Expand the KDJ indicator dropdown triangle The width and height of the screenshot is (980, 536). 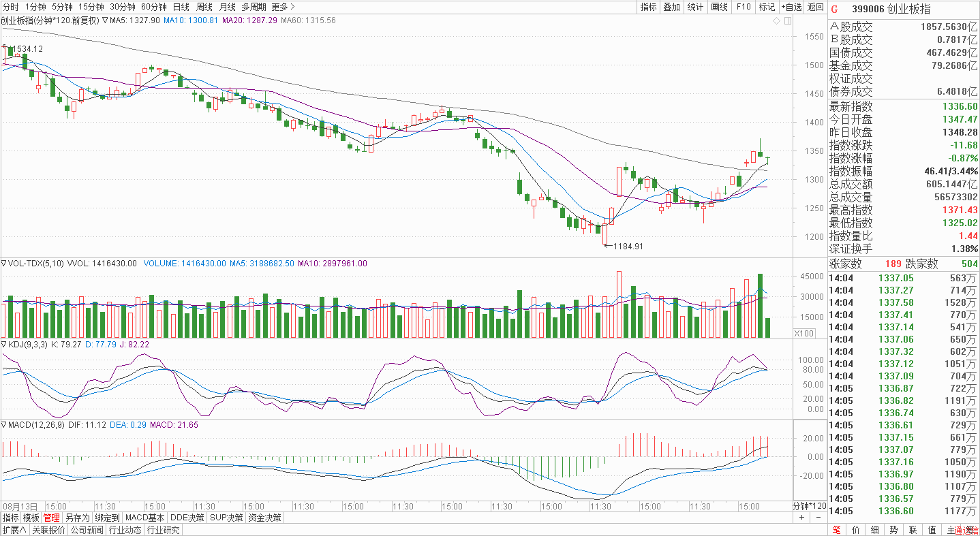[x=3, y=345]
